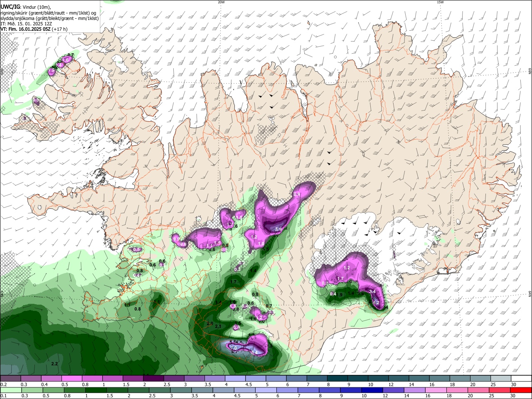Select lower scale blue swatch between 7 and 8
This screenshot has width=532, height=399.
pos(309,390)
